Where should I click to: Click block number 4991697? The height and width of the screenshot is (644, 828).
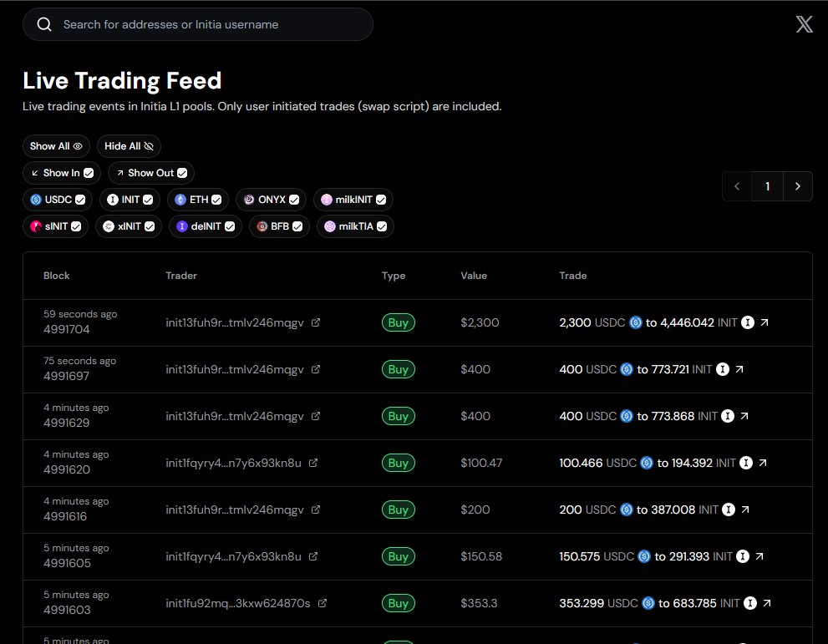(x=67, y=376)
